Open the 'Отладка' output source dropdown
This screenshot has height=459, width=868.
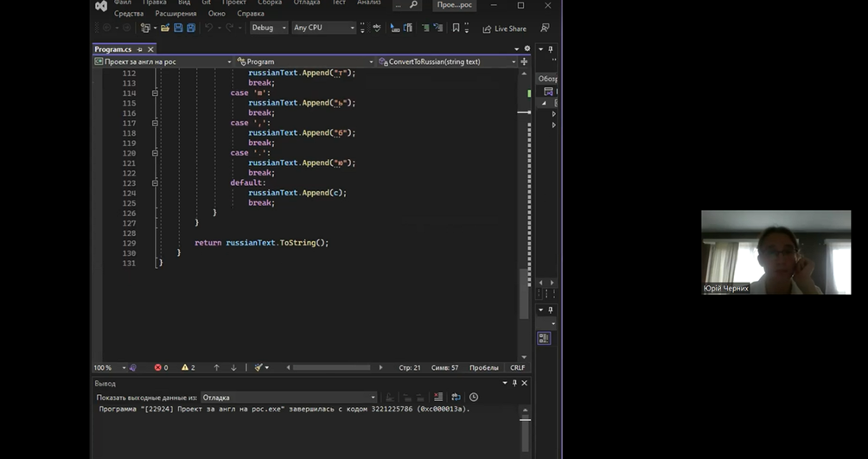click(x=289, y=397)
